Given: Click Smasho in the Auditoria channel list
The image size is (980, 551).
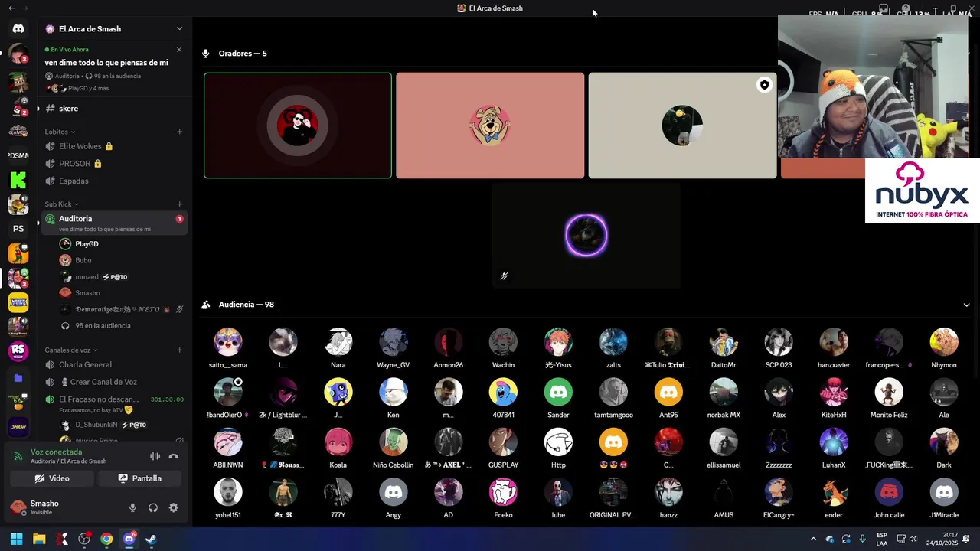Looking at the screenshot, I should (x=121, y=293).
